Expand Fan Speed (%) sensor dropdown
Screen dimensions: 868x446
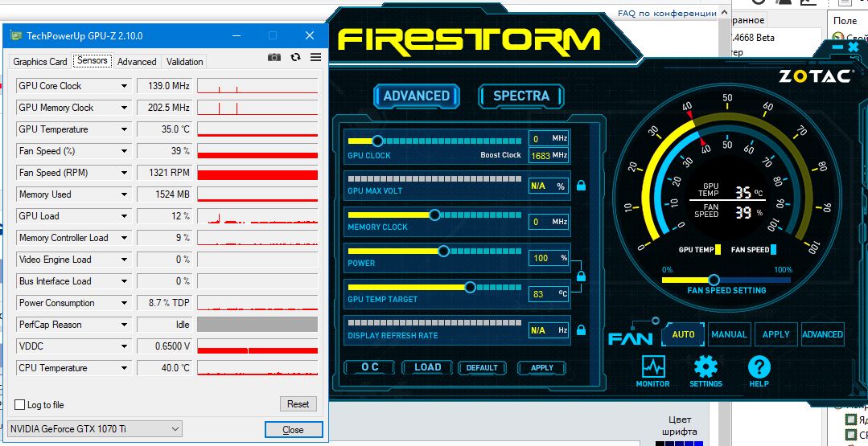[124, 151]
